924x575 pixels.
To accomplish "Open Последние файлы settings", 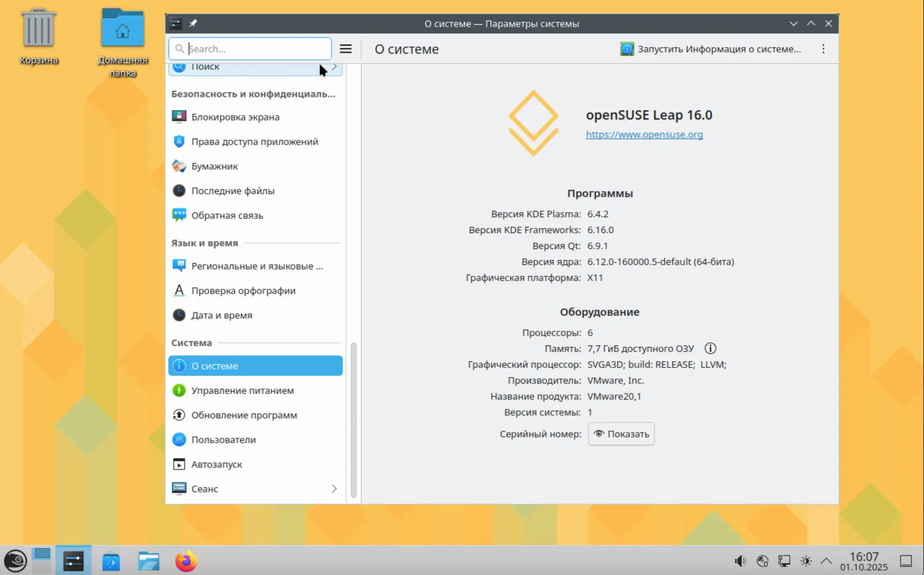I will pos(255,191).
